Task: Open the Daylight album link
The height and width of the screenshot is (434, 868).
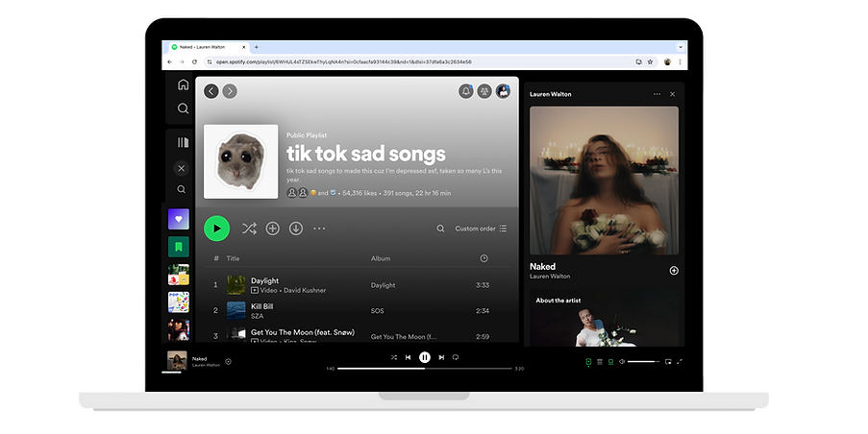Action: click(384, 285)
